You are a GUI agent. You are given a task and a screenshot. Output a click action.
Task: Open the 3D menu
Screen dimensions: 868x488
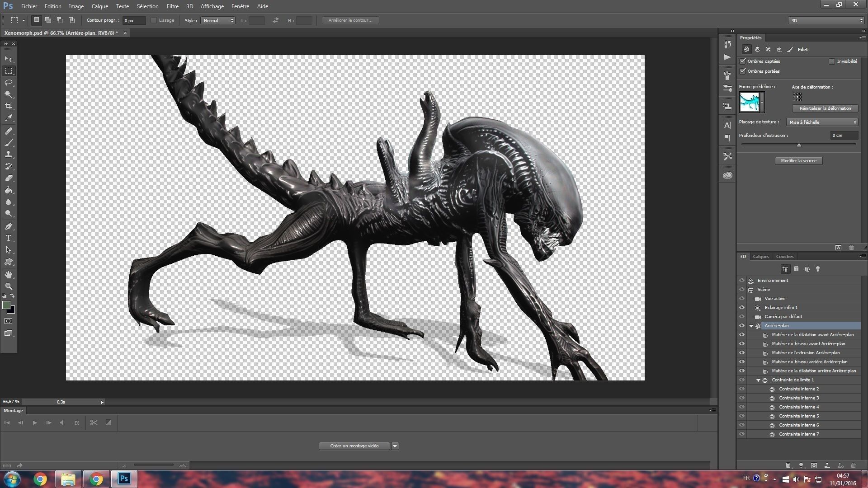189,6
